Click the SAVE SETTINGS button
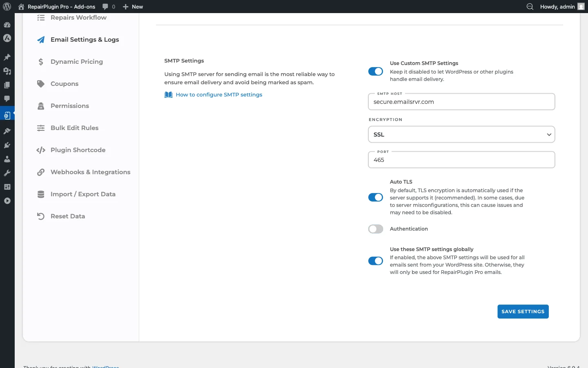 (x=523, y=312)
